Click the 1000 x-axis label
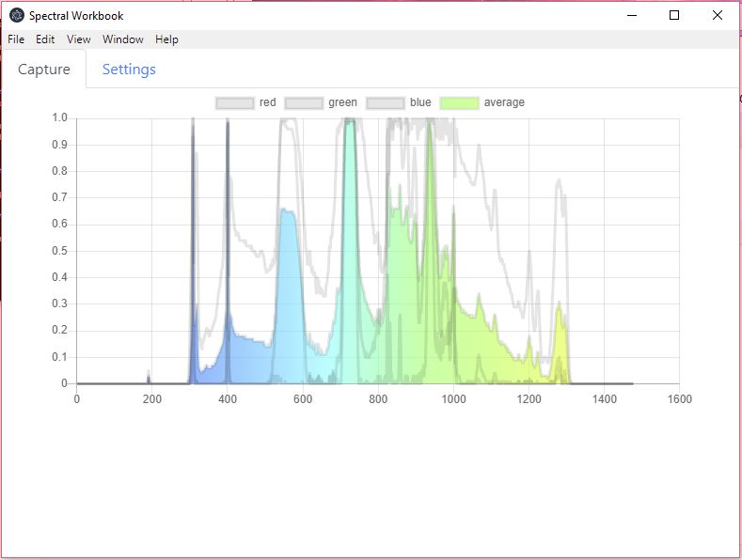 tap(454, 399)
